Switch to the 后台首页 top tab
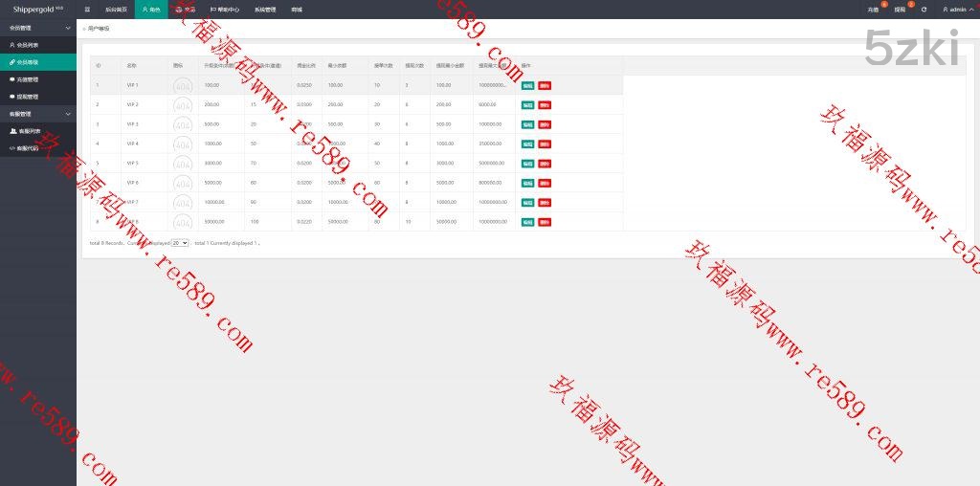Viewport: 980px width, 486px height. 115,10
